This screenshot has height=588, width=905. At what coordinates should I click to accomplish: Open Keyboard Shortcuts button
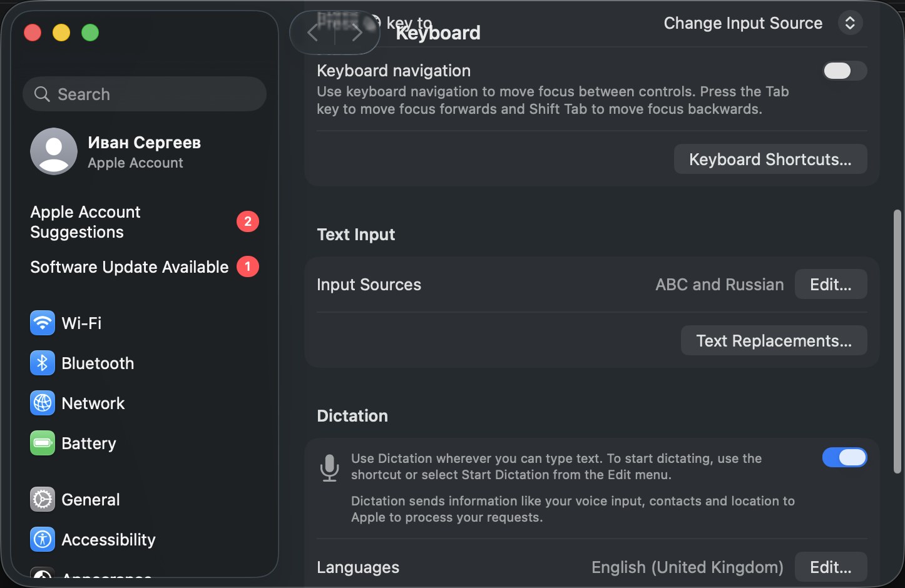point(770,159)
